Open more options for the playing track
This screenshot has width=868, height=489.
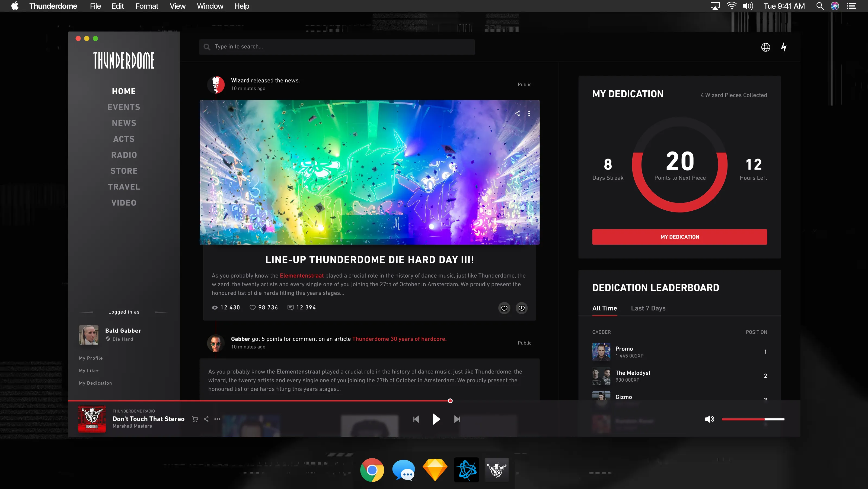coord(217,419)
